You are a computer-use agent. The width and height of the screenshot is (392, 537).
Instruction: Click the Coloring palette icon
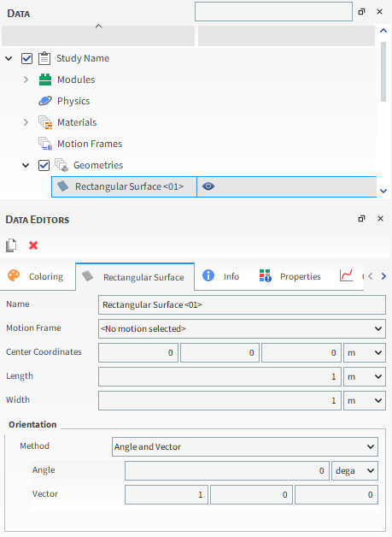[x=14, y=275]
